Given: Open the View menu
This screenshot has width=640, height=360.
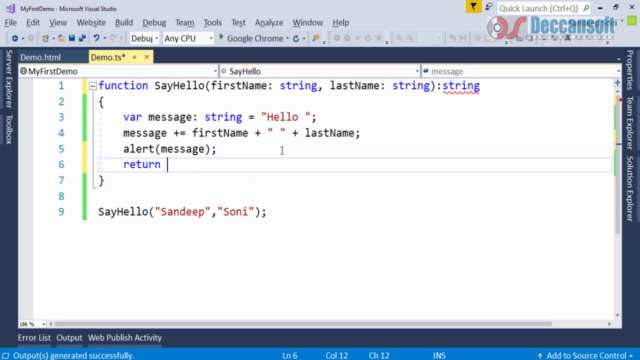Looking at the screenshot, I should click(x=58, y=22).
